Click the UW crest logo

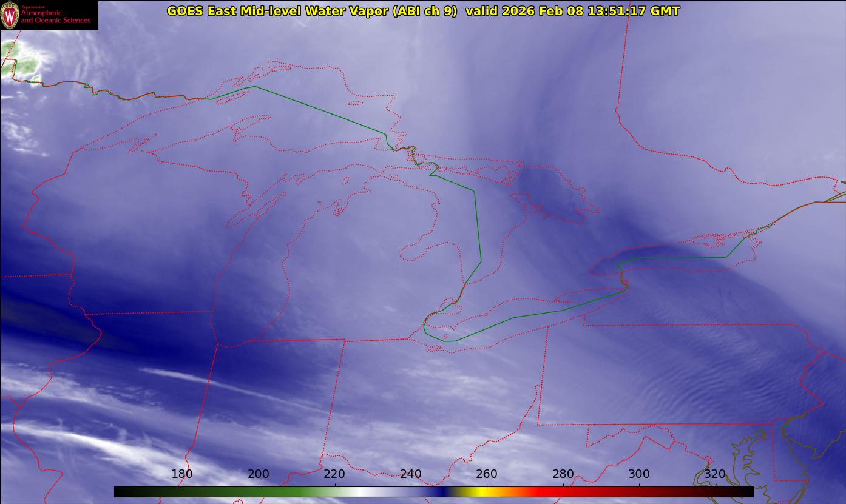pyautogui.click(x=10, y=15)
